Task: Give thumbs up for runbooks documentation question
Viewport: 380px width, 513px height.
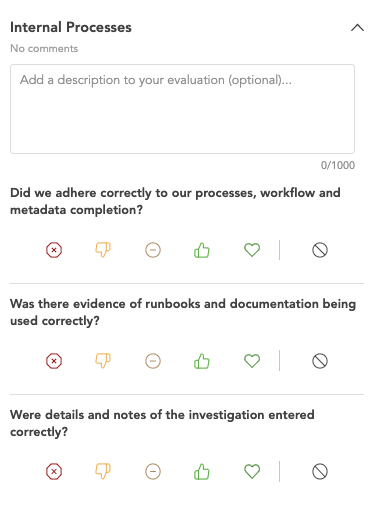Action: [202, 361]
